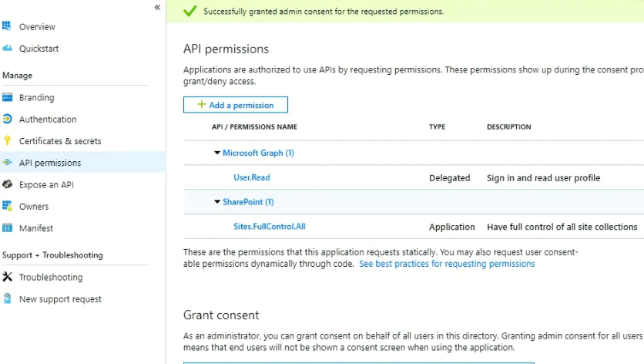This screenshot has height=364, width=644.
Task: Click the Branding icon
Action: tap(7, 97)
